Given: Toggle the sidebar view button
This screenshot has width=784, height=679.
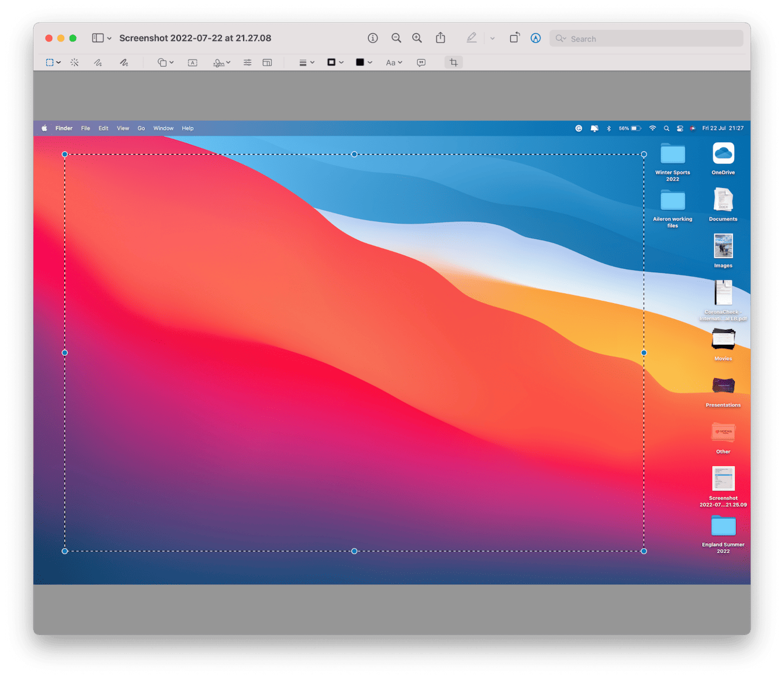Looking at the screenshot, I should [x=98, y=38].
